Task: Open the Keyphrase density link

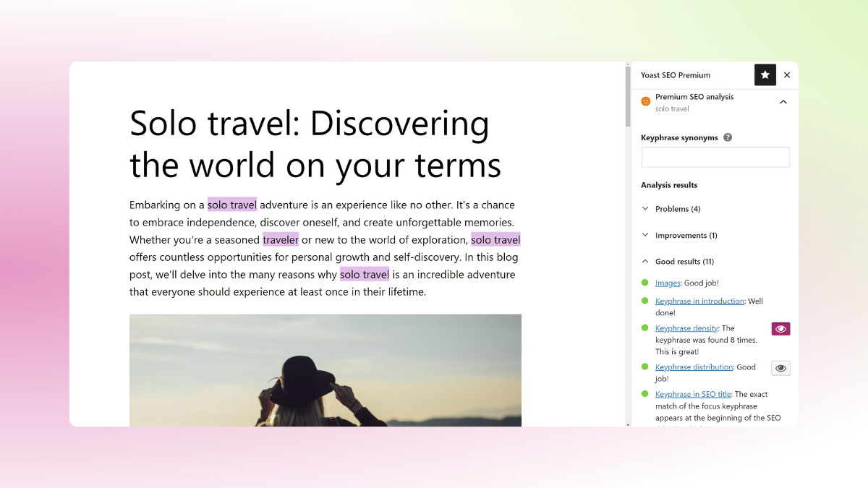Action: [x=686, y=328]
